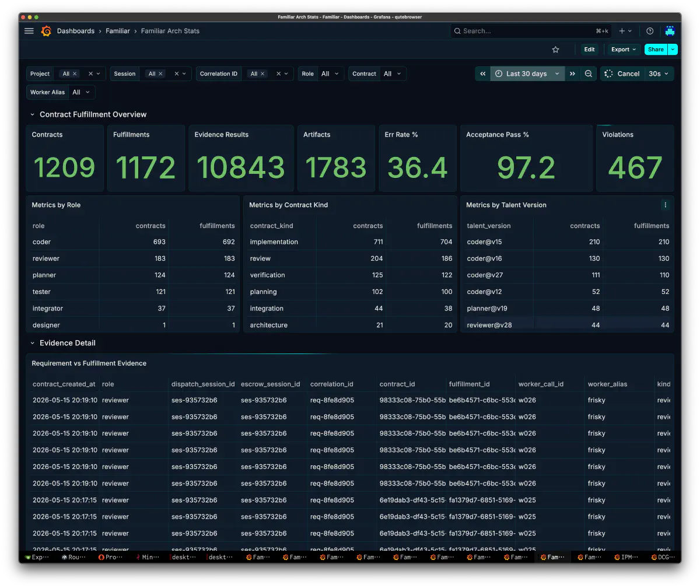Open the Contract All dropdown

[393, 74]
